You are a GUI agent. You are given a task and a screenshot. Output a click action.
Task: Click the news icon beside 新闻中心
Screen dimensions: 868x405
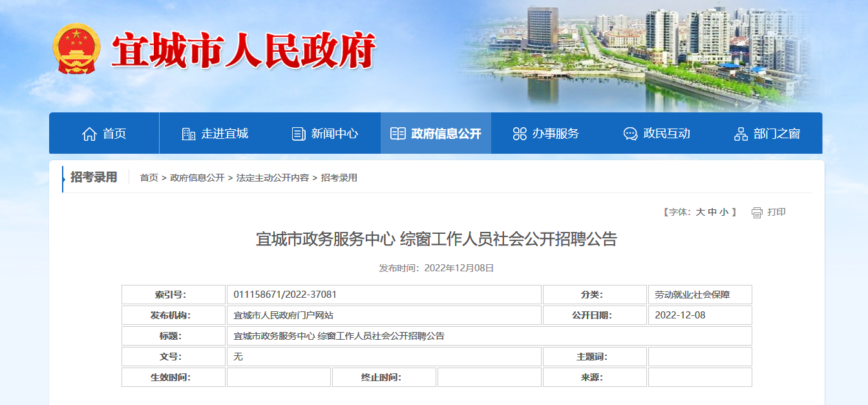[x=299, y=134]
